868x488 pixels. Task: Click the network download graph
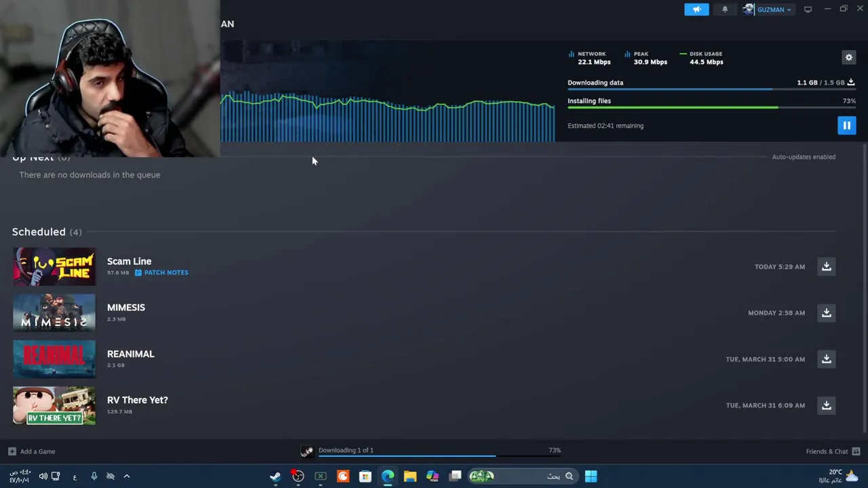tap(388, 115)
